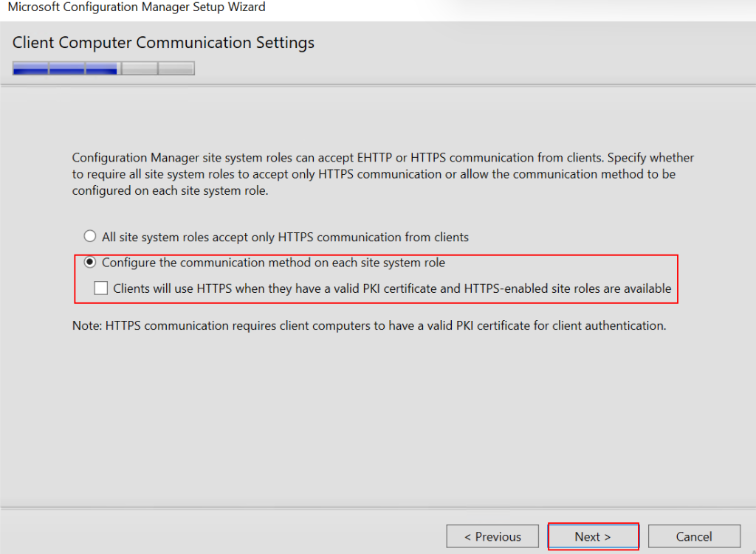This screenshot has height=554, width=756.
Task: Click the Next button
Action: pos(593,536)
